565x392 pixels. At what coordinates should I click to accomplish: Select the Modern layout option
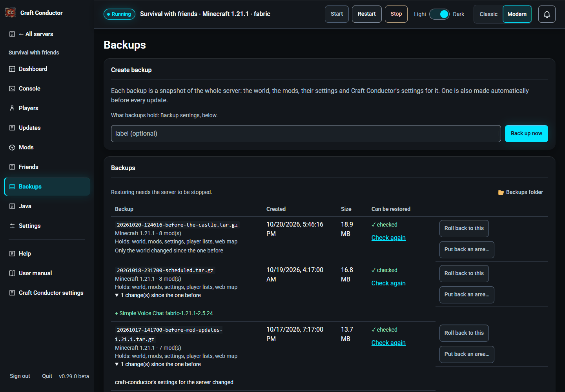point(517,14)
